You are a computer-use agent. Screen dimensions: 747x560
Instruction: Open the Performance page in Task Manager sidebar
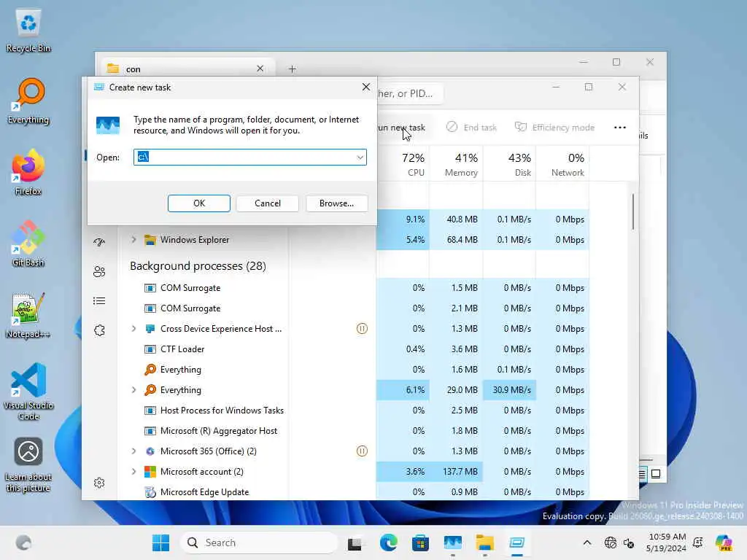pos(99,242)
